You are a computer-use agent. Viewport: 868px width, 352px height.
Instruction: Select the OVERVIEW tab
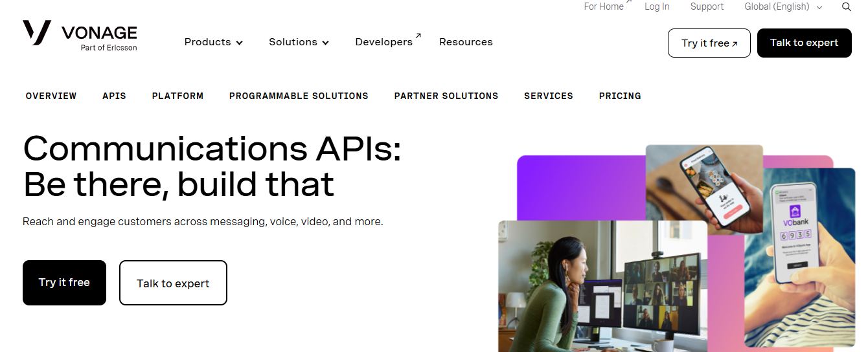(x=51, y=96)
